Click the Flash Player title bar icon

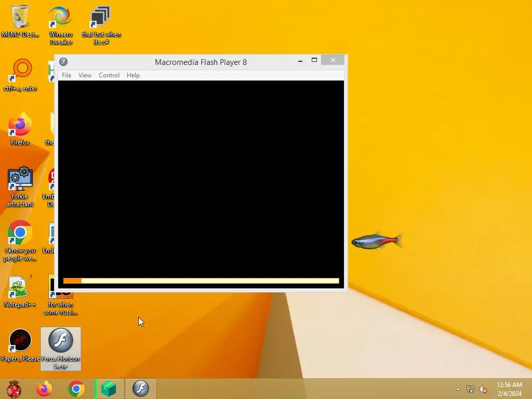tap(63, 62)
